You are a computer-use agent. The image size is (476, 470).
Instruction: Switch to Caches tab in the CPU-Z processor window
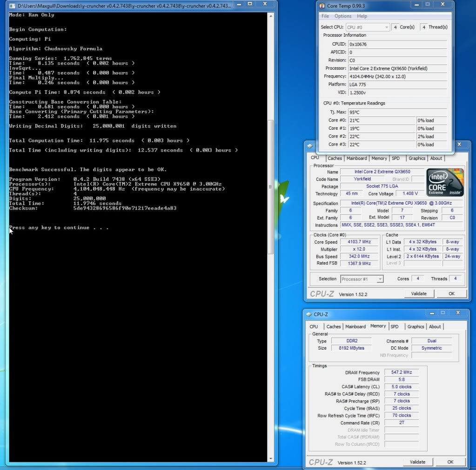click(334, 159)
